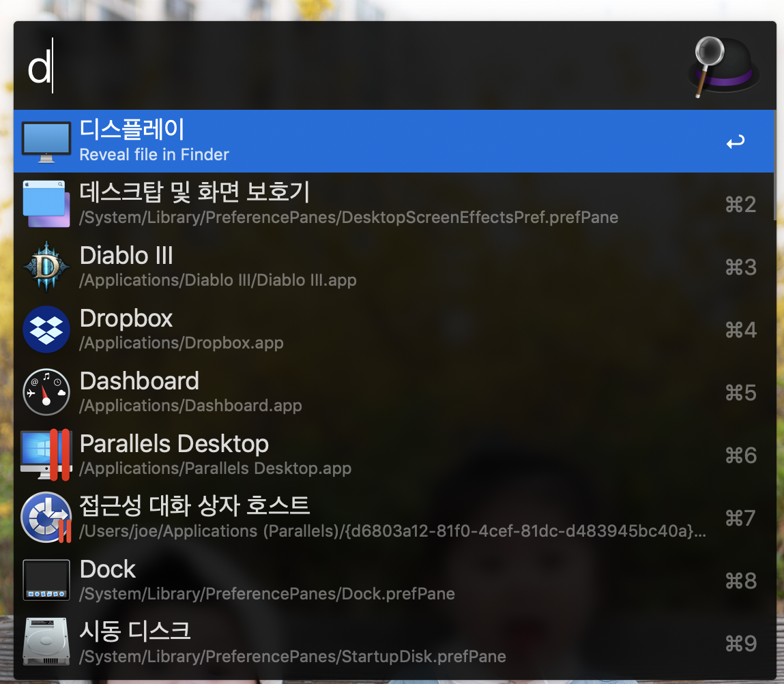Image resolution: width=784 pixels, height=684 pixels.
Task: Click the 디스플레이 monitor icon
Action: pyautogui.click(x=46, y=142)
